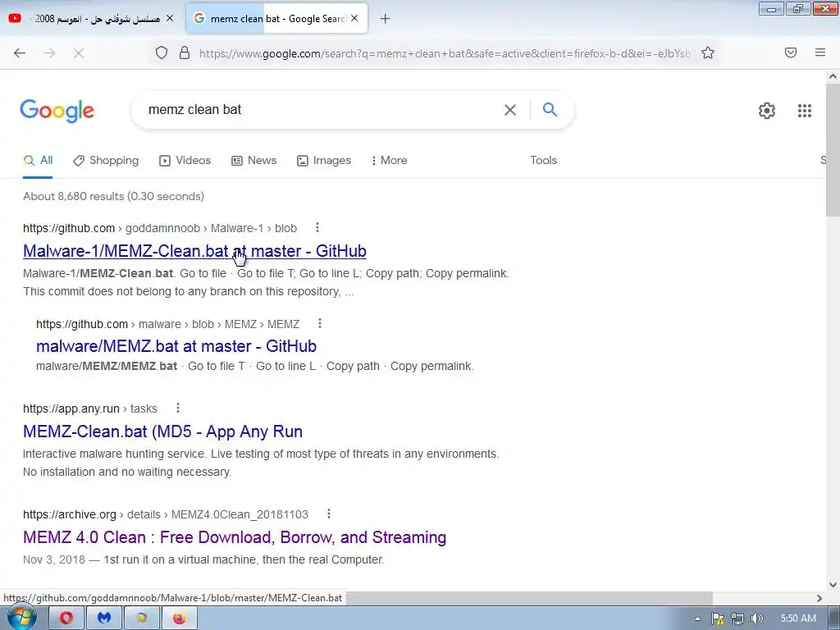
Task: Click the horizontal scrollbar right arrow
Action: pos(819,598)
